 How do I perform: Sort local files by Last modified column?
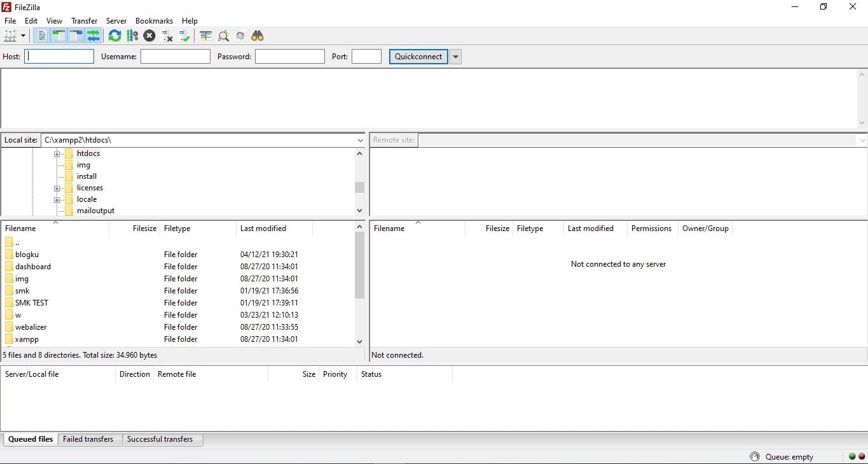pyautogui.click(x=263, y=228)
